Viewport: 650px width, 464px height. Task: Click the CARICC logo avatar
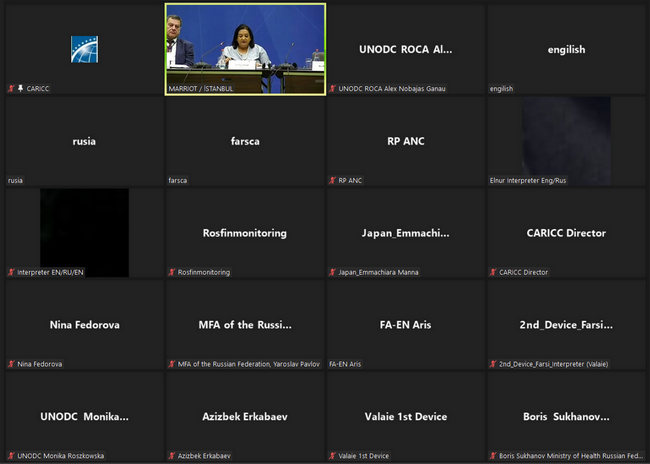[84, 49]
